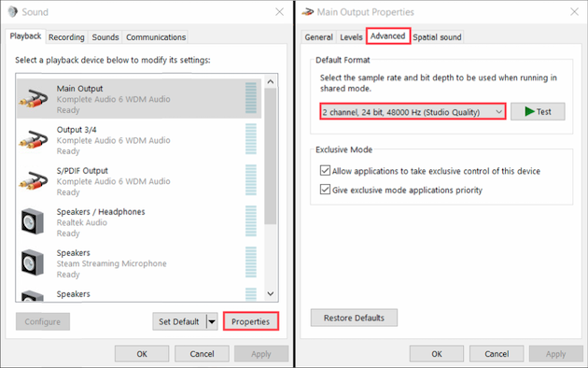Open the Communications tab
588x368 pixels.
156,37
